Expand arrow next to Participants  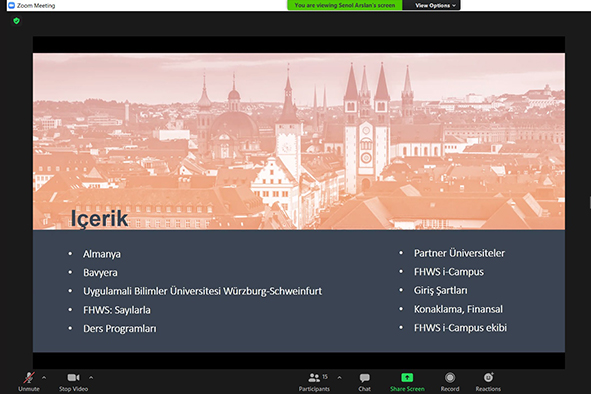click(339, 377)
